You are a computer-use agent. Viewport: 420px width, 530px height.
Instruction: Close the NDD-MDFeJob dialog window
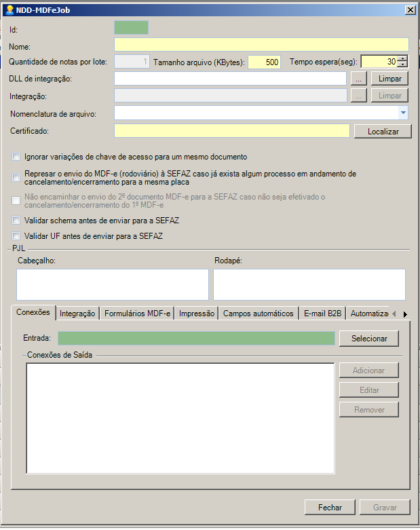click(411, 10)
